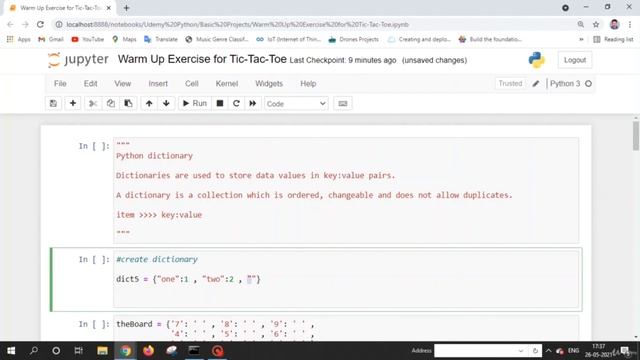
Task: Open the File menu
Action: coord(60,84)
